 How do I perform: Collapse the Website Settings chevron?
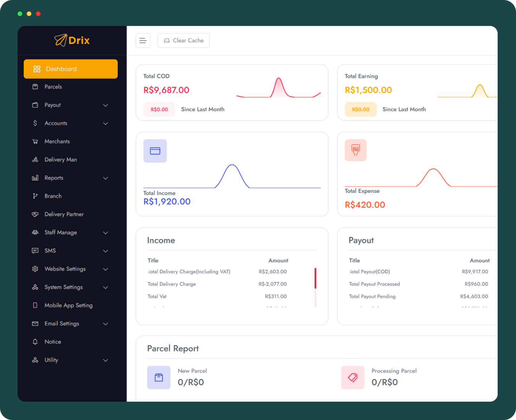[105, 269]
